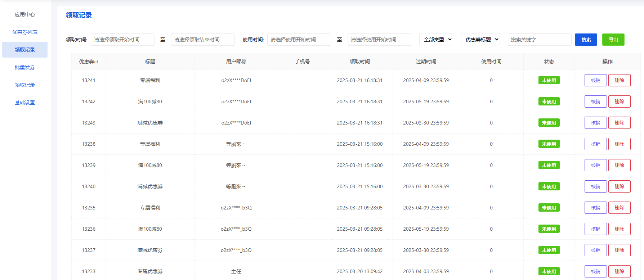Open 批量发券 in the sidebar
Image resolution: width=644 pixels, height=280 pixels.
pyautogui.click(x=24, y=67)
